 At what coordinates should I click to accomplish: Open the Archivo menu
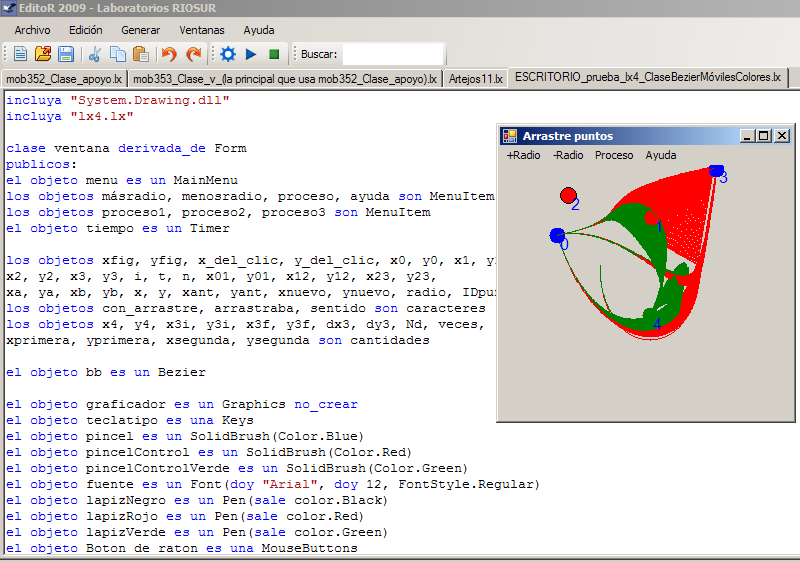pyautogui.click(x=32, y=30)
